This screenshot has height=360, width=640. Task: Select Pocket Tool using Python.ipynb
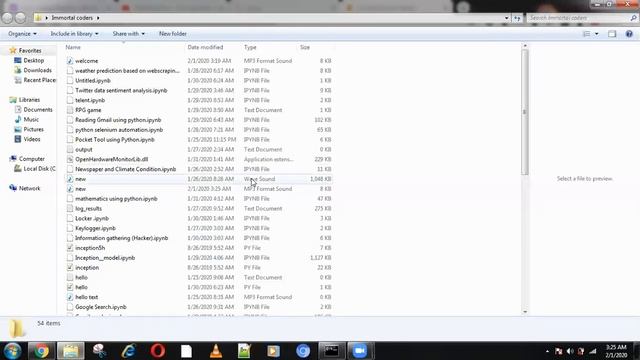coord(115,140)
